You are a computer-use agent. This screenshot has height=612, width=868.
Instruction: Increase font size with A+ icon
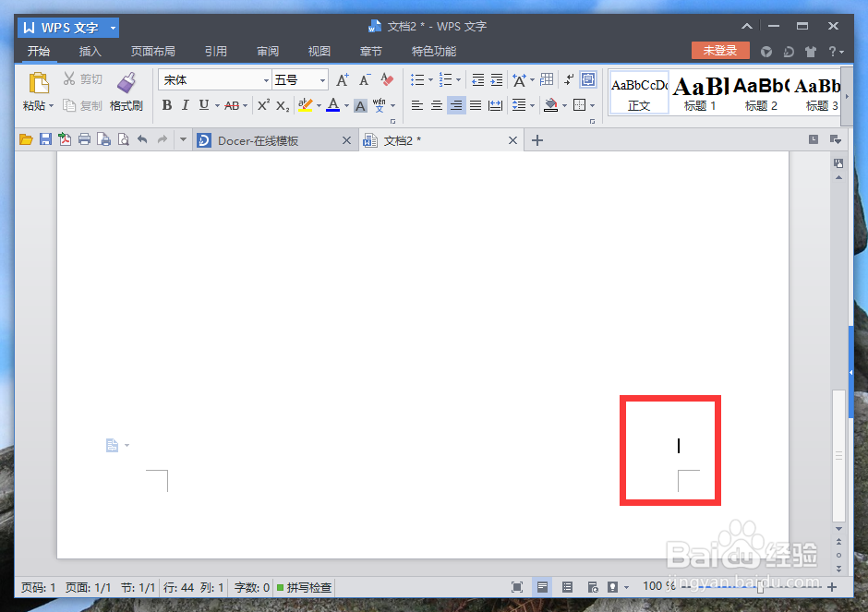(x=343, y=79)
